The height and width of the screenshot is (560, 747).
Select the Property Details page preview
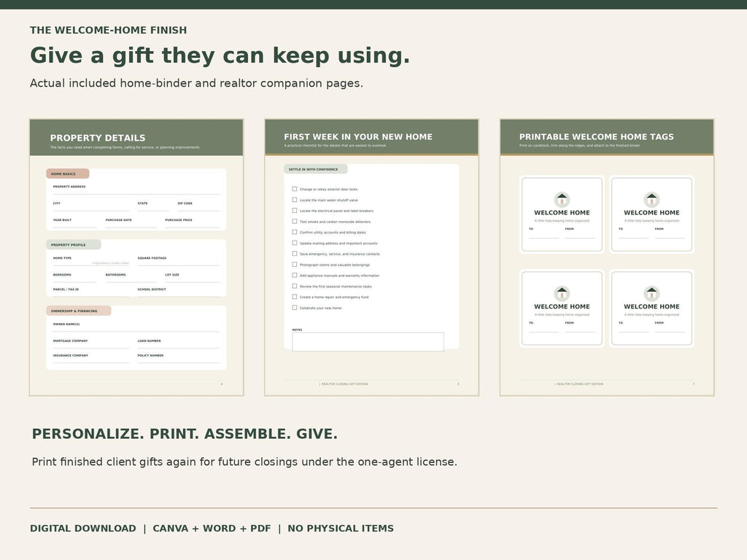(x=136, y=257)
